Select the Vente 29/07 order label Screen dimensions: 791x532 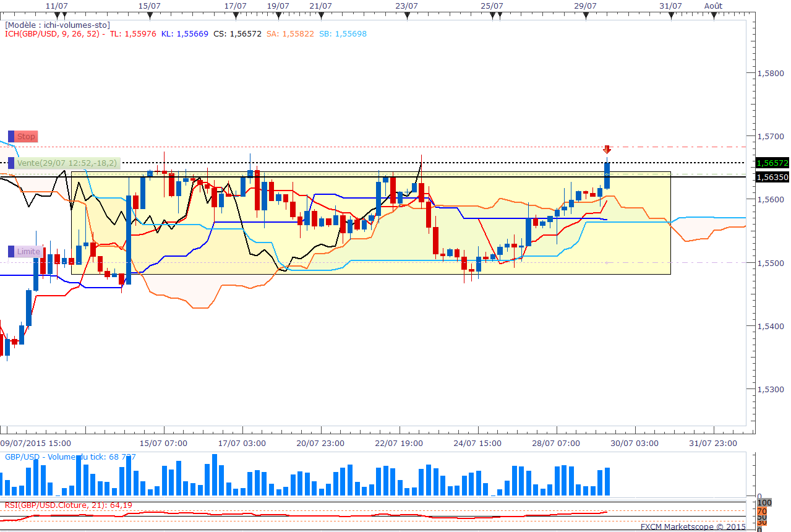pyautogui.click(x=66, y=163)
